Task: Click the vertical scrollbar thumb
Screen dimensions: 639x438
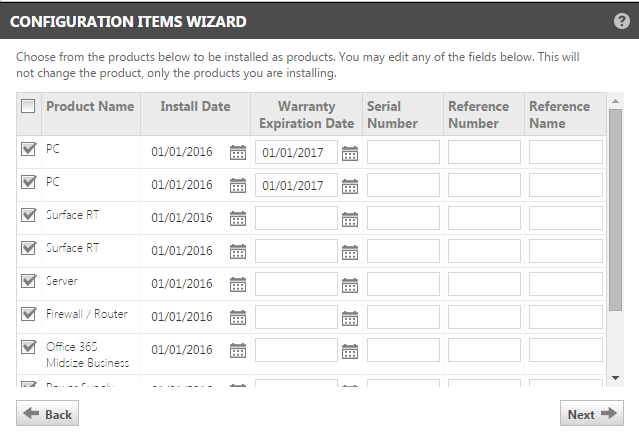Action: pos(615,210)
